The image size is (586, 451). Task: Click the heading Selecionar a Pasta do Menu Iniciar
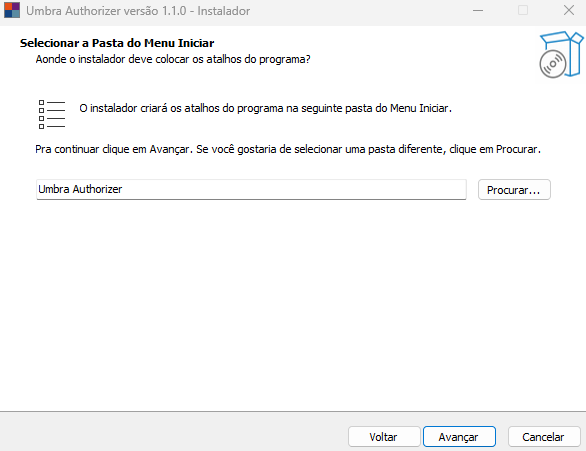(117, 43)
